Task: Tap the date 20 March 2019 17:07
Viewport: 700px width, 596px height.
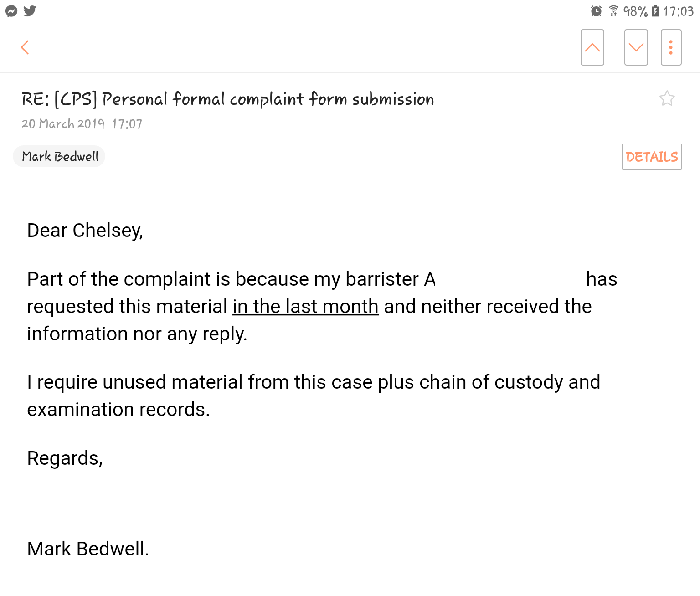Action: (82, 124)
